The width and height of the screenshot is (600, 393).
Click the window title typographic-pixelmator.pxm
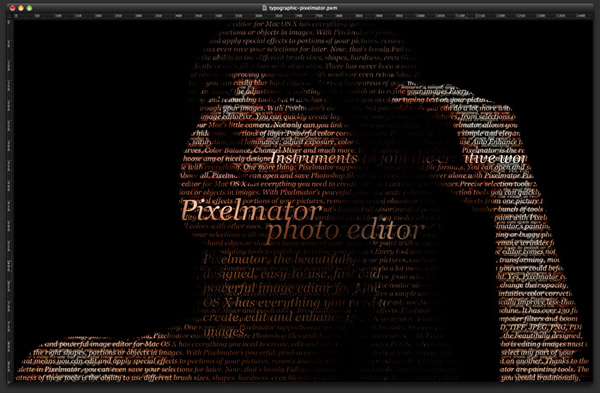click(303, 8)
